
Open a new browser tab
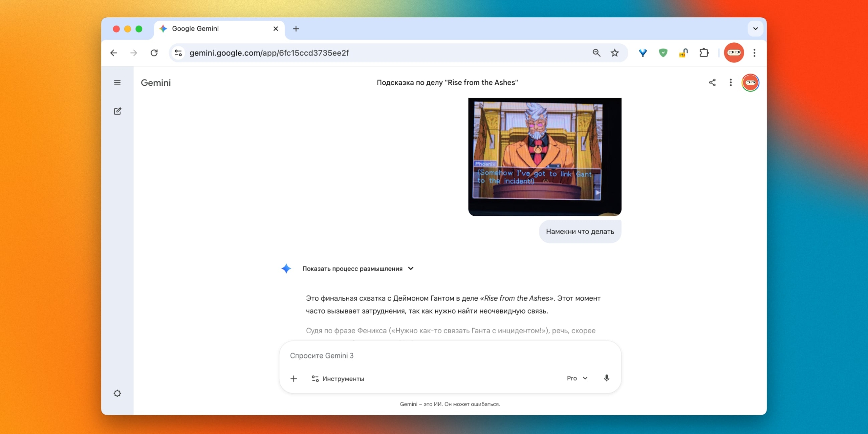point(296,29)
